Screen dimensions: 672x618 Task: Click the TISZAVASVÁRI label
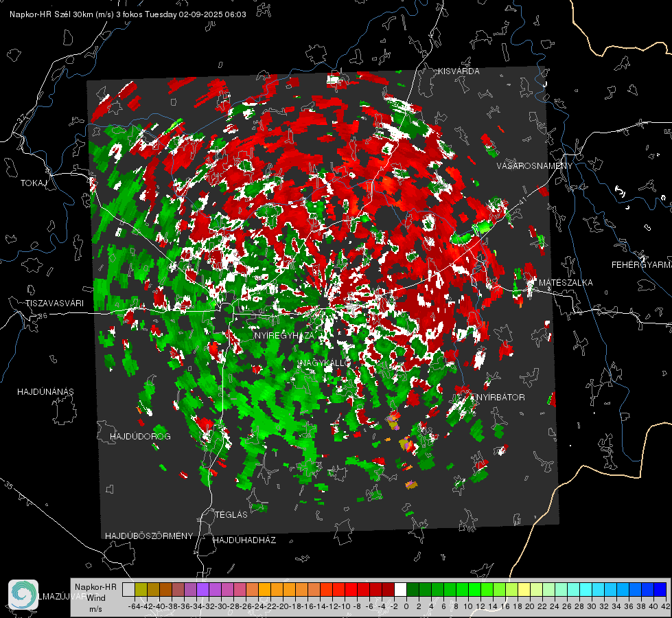point(54,304)
